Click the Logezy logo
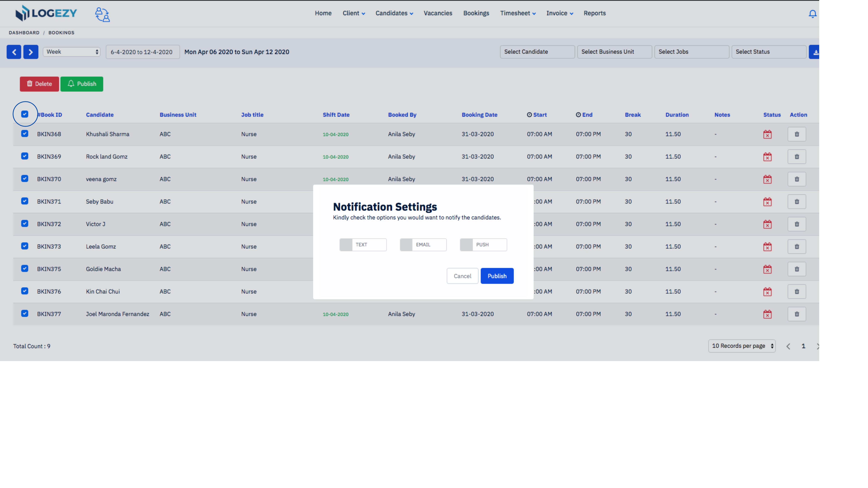 coord(46,13)
